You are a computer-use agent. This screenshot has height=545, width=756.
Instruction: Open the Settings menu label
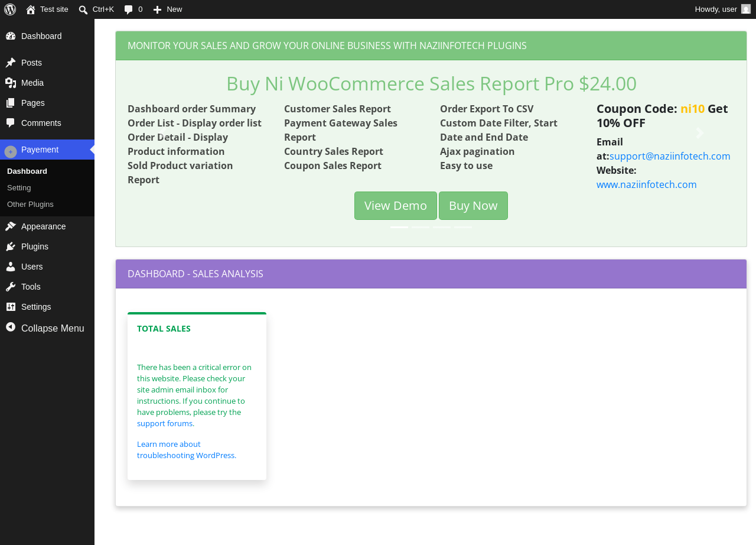36,307
